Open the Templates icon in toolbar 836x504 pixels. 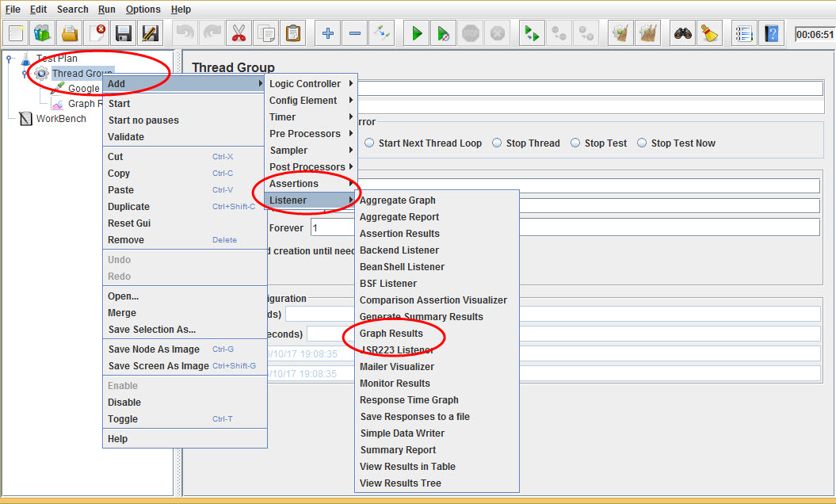[x=43, y=33]
